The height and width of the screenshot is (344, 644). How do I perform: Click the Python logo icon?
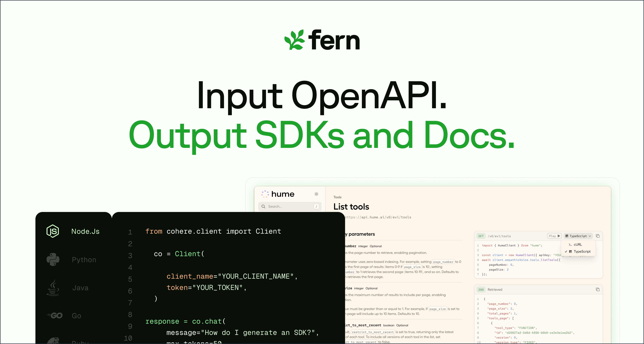(x=53, y=260)
